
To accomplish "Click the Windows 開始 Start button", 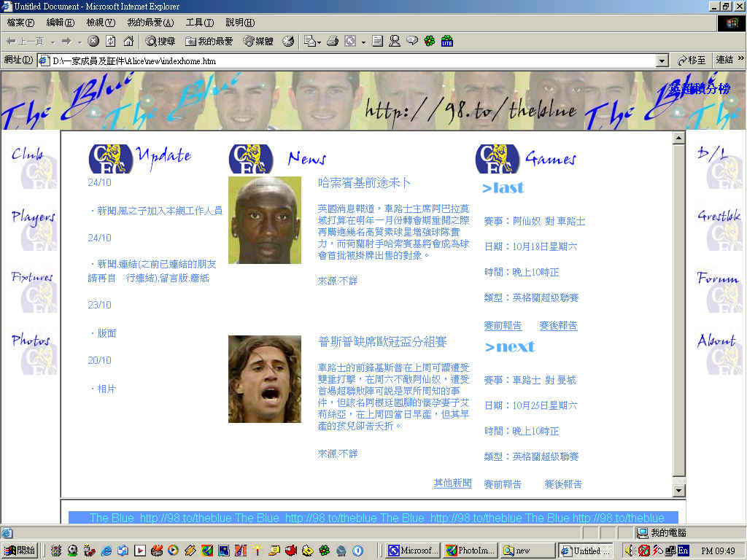I will [20, 551].
